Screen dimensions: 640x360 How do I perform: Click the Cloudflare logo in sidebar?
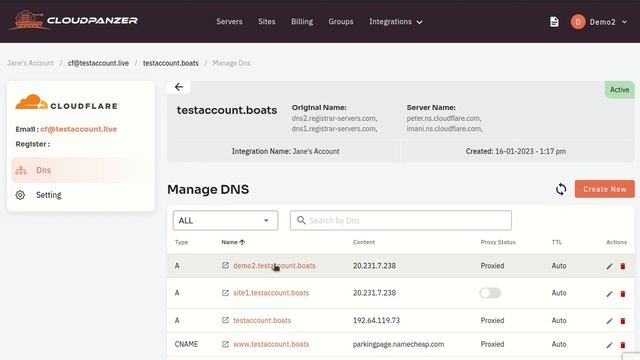click(x=67, y=102)
